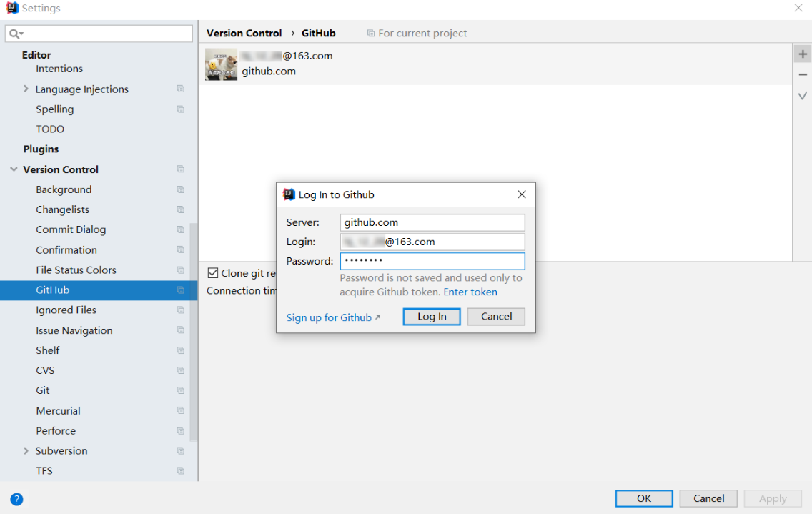Viewport: 812px width, 514px height.
Task: Click the settings tree vertical scrollbar
Action: click(x=194, y=332)
